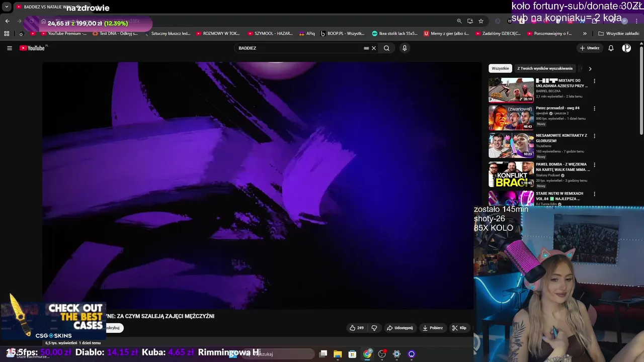Open the MIXTAPE DO UKŁADANIA AZBESTU thumbnail
This screenshot has height=362, width=644.
pos(511,90)
